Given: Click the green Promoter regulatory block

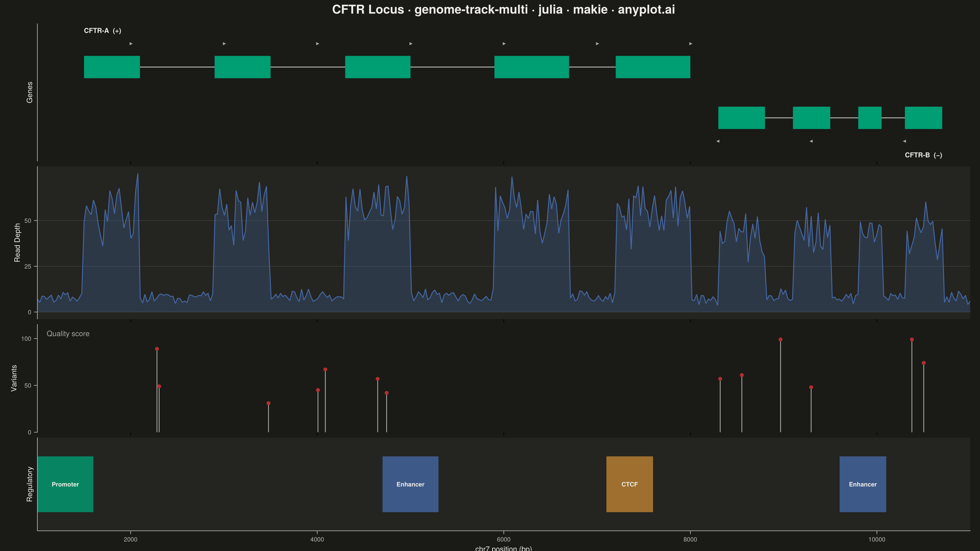Looking at the screenshot, I should (65, 484).
